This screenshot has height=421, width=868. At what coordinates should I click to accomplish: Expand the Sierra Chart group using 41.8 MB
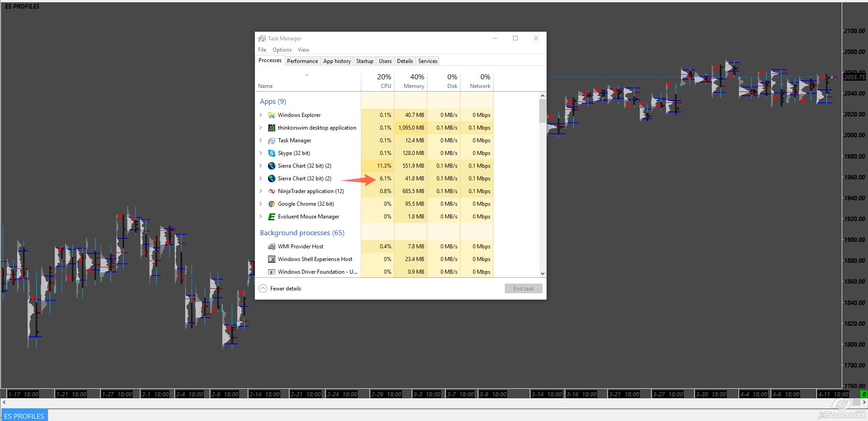click(x=261, y=179)
